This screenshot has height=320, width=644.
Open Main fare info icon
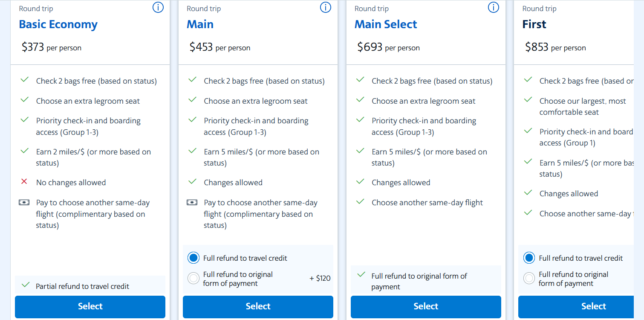point(326,7)
